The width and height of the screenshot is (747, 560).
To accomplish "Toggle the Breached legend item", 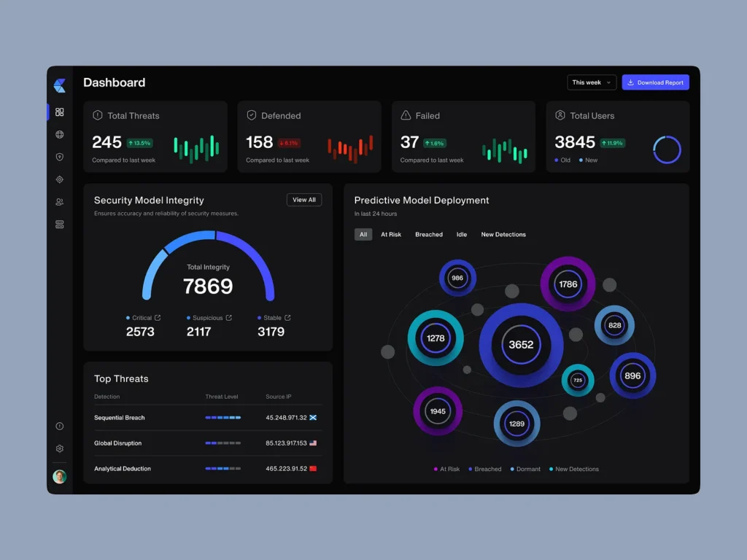I will 484,469.
